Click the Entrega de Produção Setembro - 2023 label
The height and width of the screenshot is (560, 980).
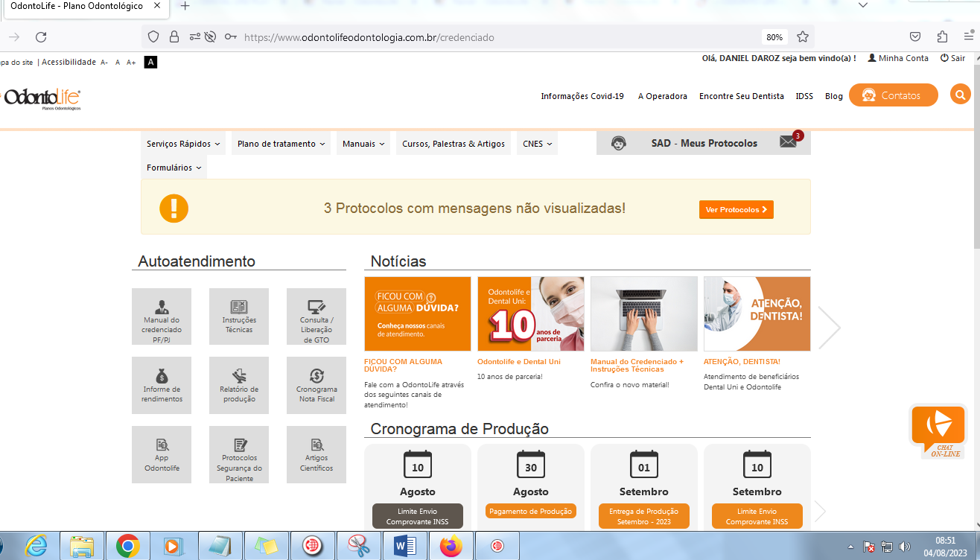click(x=644, y=516)
